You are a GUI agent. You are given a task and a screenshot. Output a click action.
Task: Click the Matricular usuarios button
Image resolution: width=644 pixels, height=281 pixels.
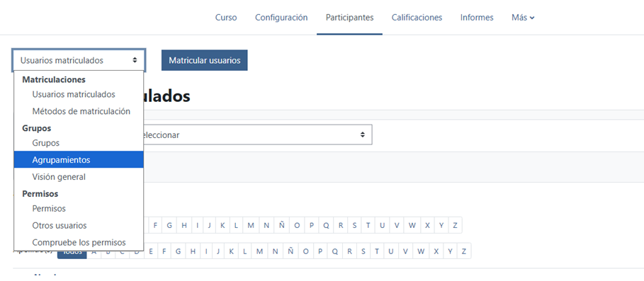[205, 60]
